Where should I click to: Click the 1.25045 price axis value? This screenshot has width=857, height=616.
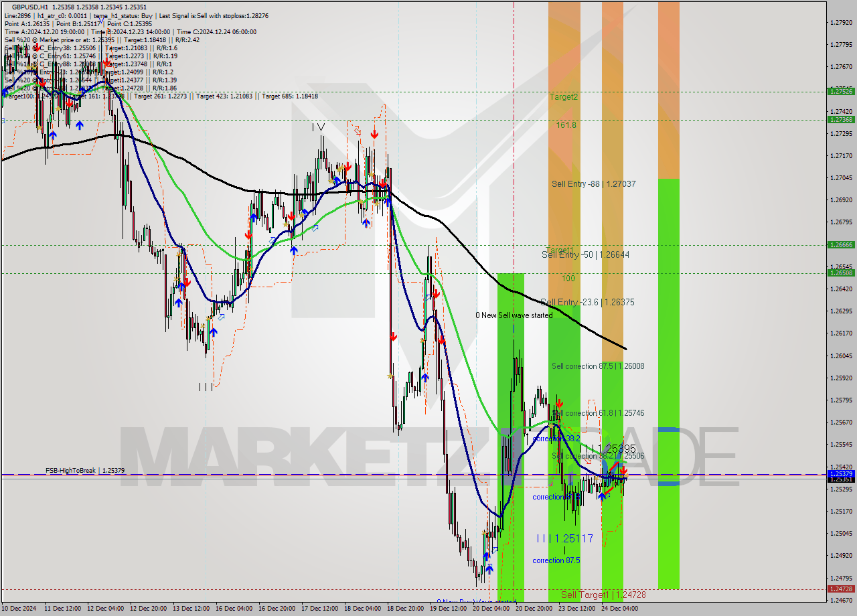(840, 533)
